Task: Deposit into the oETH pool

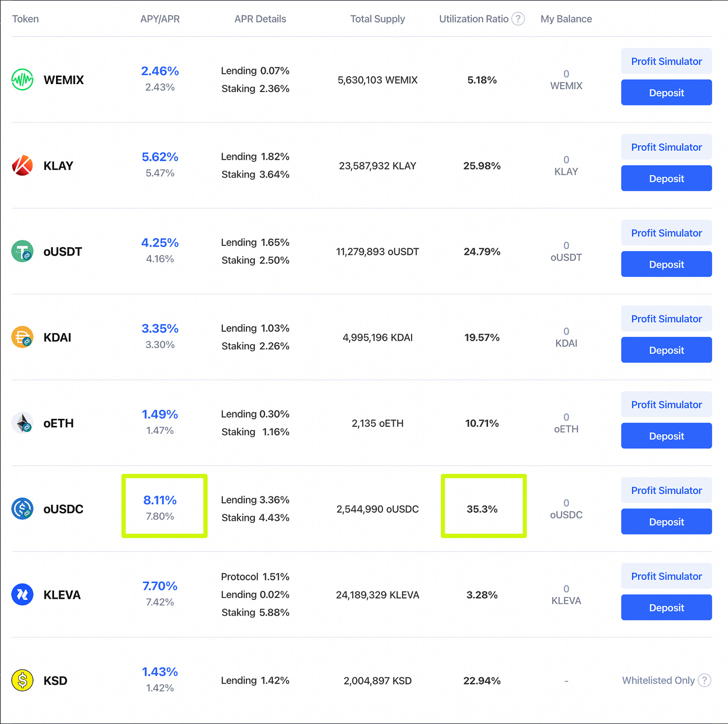Action: click(666, 436)
